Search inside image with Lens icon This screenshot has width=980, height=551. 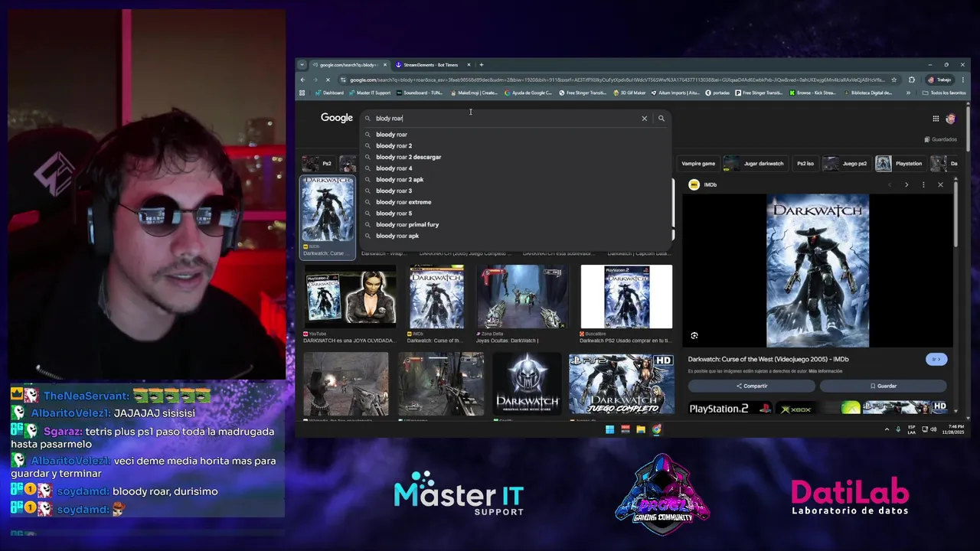[x=694, y=336]
